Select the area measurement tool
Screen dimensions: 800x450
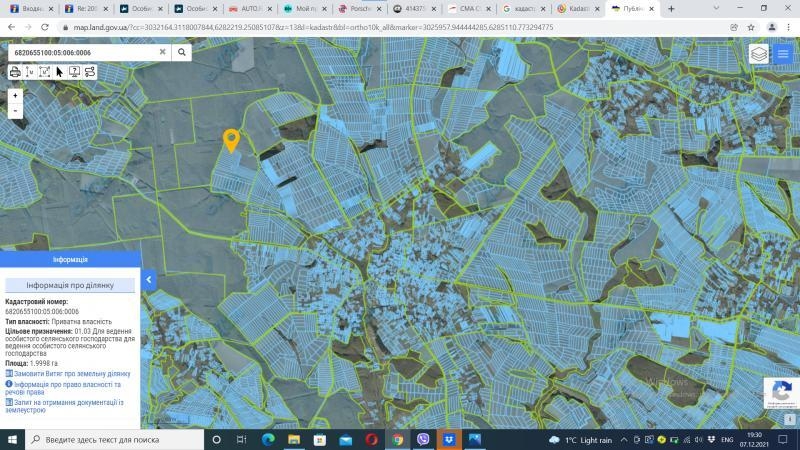tap(45, 72)
